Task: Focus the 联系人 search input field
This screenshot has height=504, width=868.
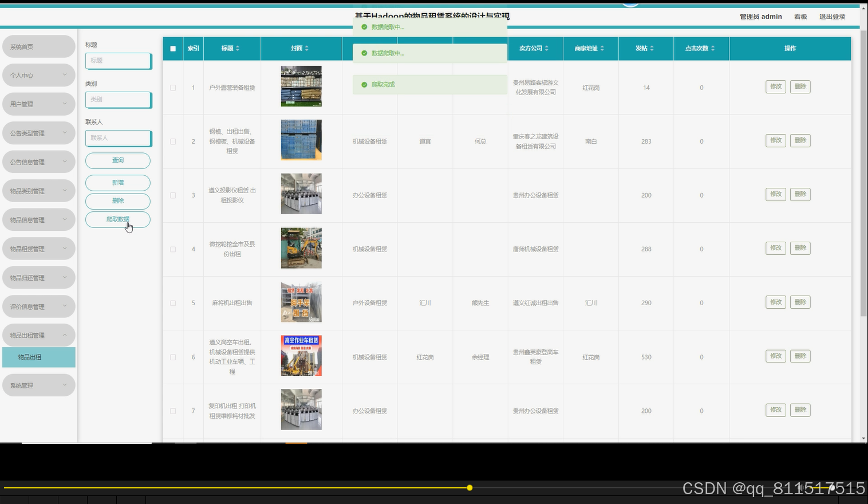Action: (x=119, y=138)
